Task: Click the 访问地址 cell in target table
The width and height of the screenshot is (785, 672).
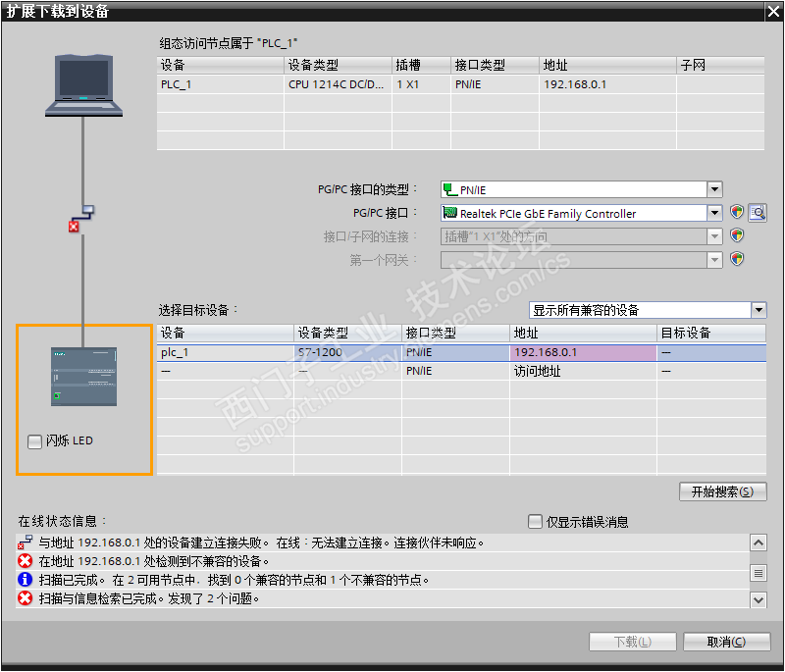Action: [x=583, y=371]
